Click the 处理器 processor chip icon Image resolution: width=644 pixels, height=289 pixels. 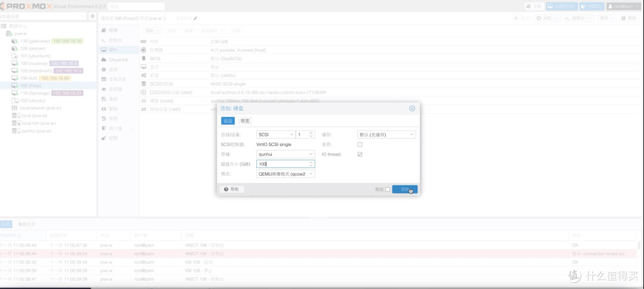[143, 50]
